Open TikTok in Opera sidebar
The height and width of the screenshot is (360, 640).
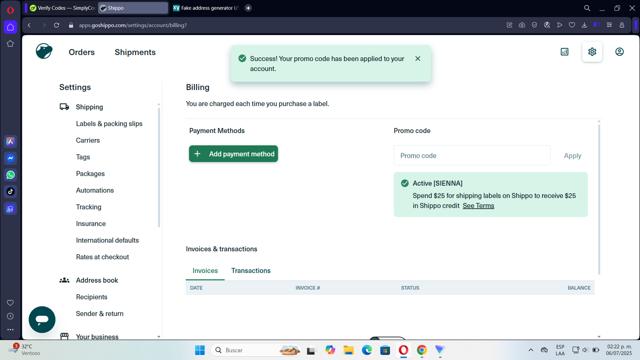(x=11, y=191)
